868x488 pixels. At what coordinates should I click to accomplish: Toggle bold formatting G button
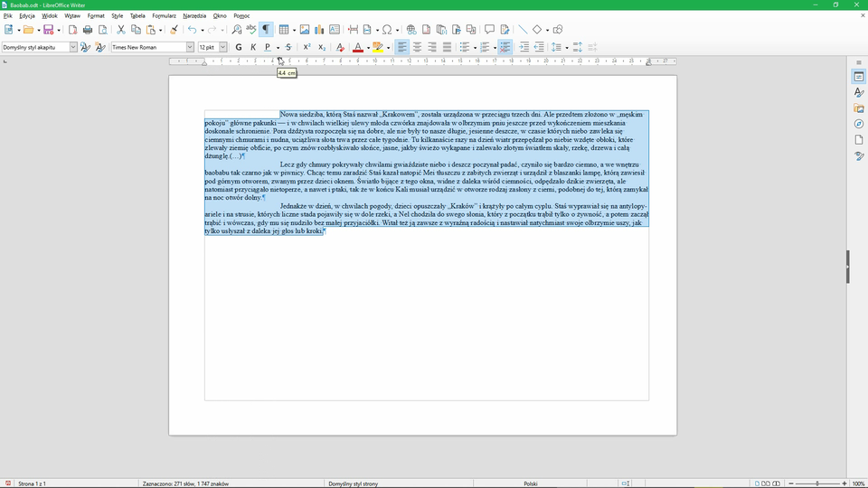(239, 47)
